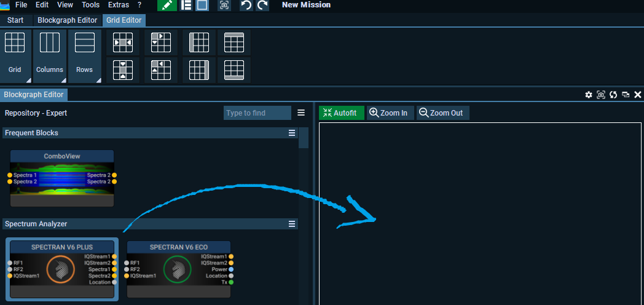Click the Power blue port on SPECTRAN V6 ECO
Image resolution: width=644 pixels, height=305 pixels.
(x=231, y=269)
